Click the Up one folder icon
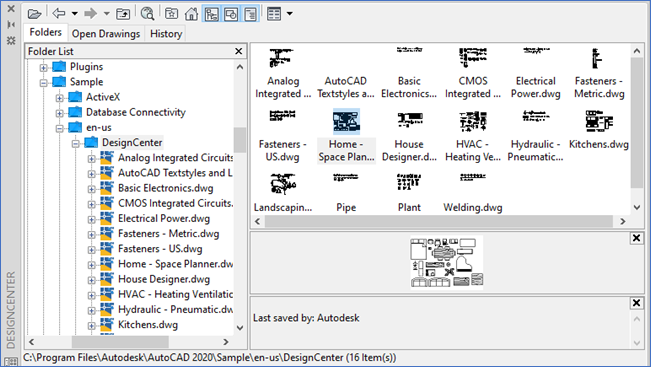Viewport: 651px width, 367px height. coord(123,14)
